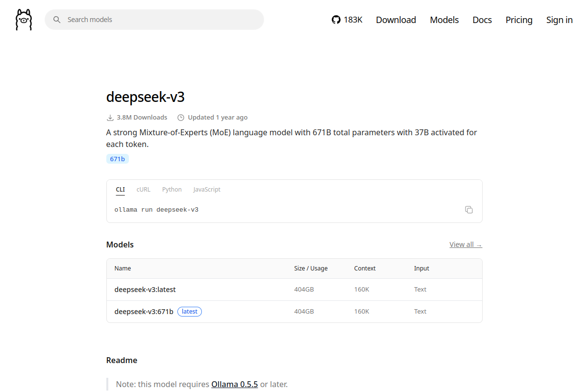Click the deepseek-v3 page title

tap(146, 97)
